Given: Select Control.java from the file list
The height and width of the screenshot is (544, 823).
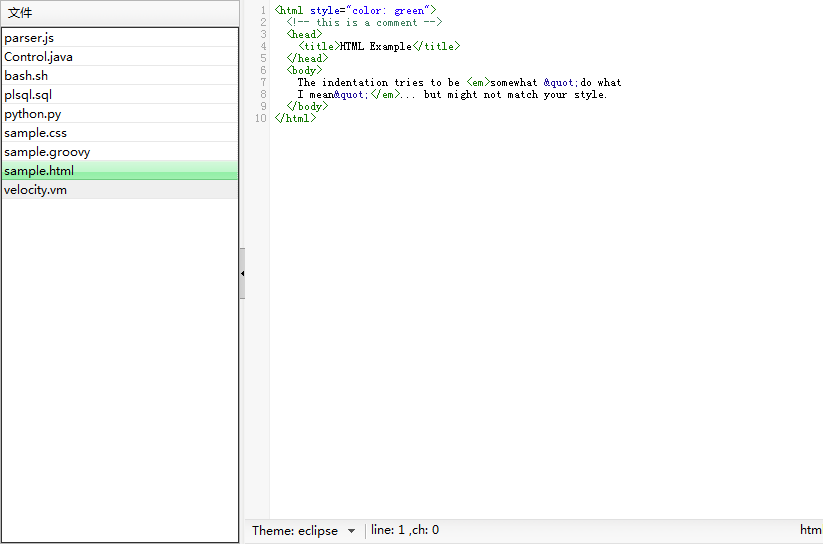Looking at the screenshot, I should tap(38, 57).
